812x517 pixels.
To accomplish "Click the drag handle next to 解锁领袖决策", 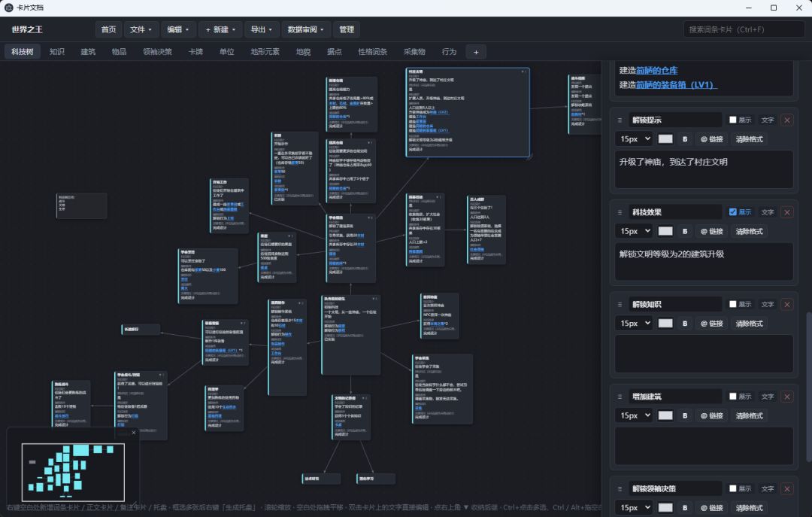I will pyautogui.click(x=620, y=489).
